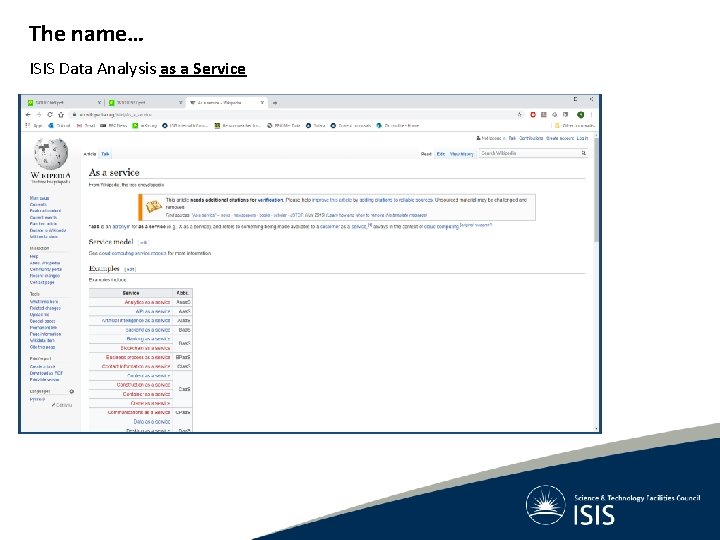Screen dimensions: 720x540
Task: Click the page vertical scrollbar
Action: [596, 188]
